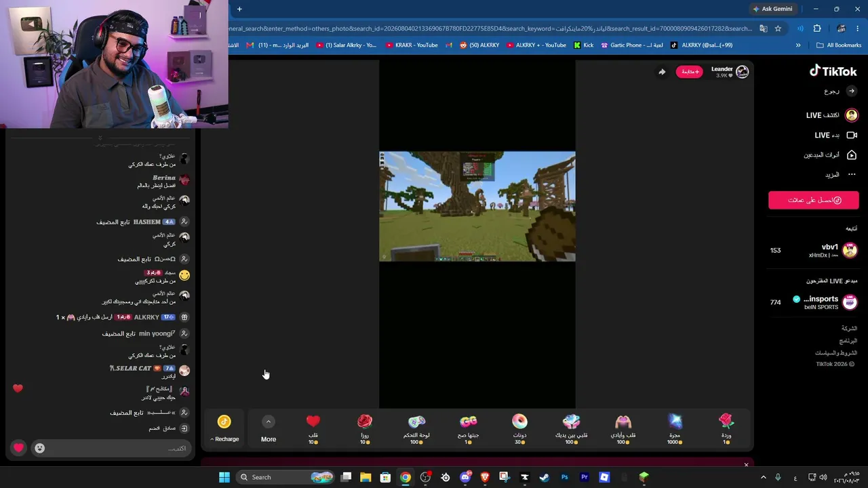Screen dimensions: 868x488
Task: Open the البرنامج program footer link
Action: [x=848, y=341]
